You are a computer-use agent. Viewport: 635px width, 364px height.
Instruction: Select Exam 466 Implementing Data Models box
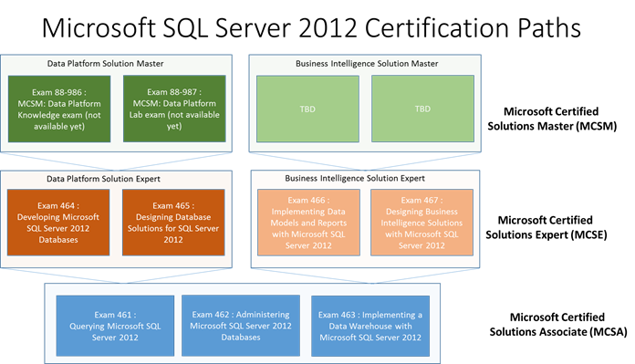point(308,223)
